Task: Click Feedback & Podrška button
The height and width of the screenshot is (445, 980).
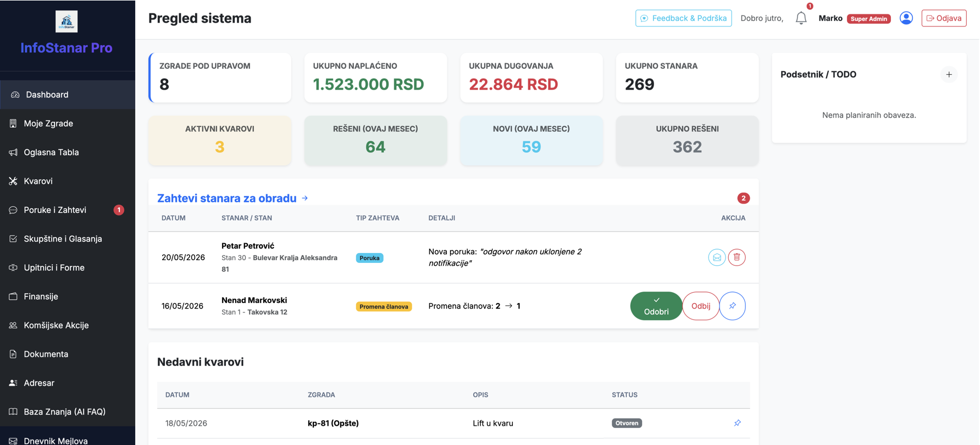Action: [x=683, y=18]
